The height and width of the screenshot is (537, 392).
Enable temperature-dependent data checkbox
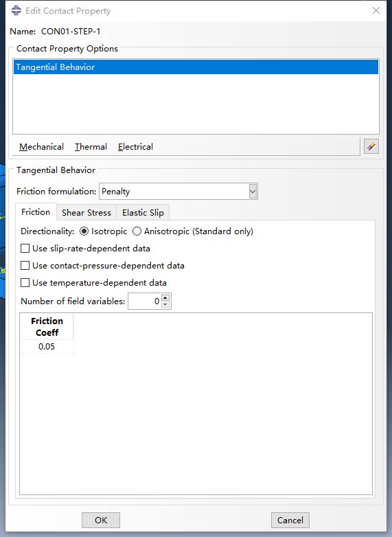(x=25, y=282)
